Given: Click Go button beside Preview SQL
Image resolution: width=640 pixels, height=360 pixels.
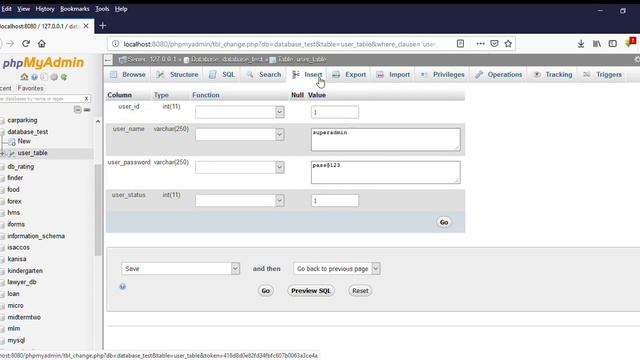Looking at the screenshot, I should coord(266,291).
